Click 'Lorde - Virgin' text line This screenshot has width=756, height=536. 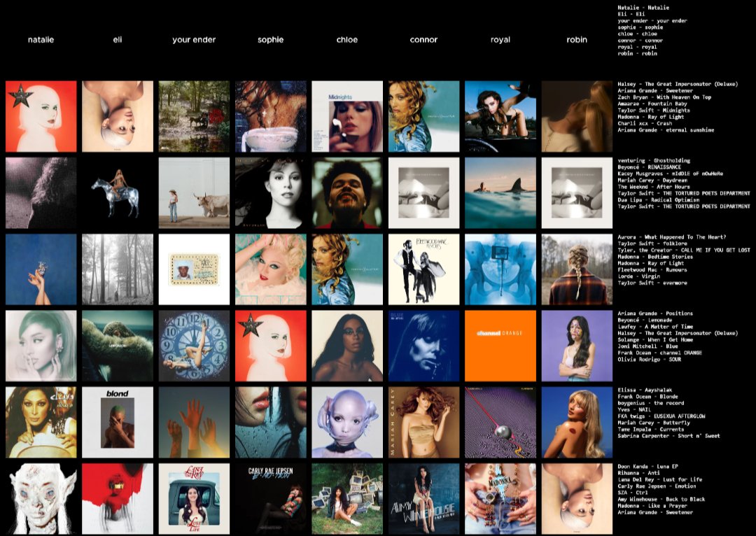click(x=639, y=276)
